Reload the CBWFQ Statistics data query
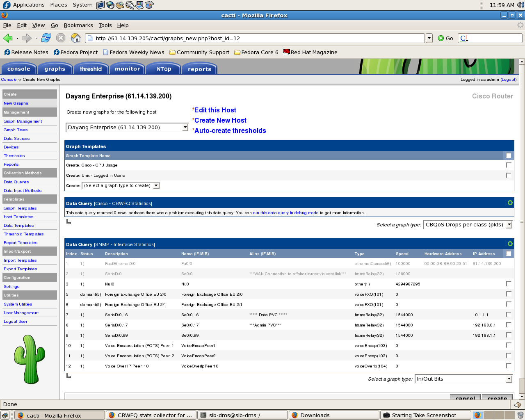Screen dimensions: 525x420 click(x=510, y=203)
